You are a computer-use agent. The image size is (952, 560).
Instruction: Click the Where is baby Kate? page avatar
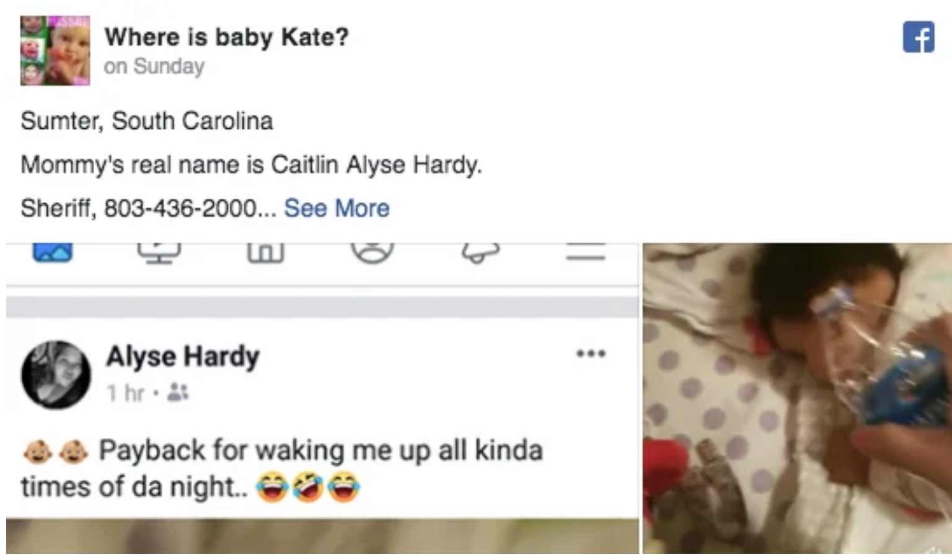point(55,51)
